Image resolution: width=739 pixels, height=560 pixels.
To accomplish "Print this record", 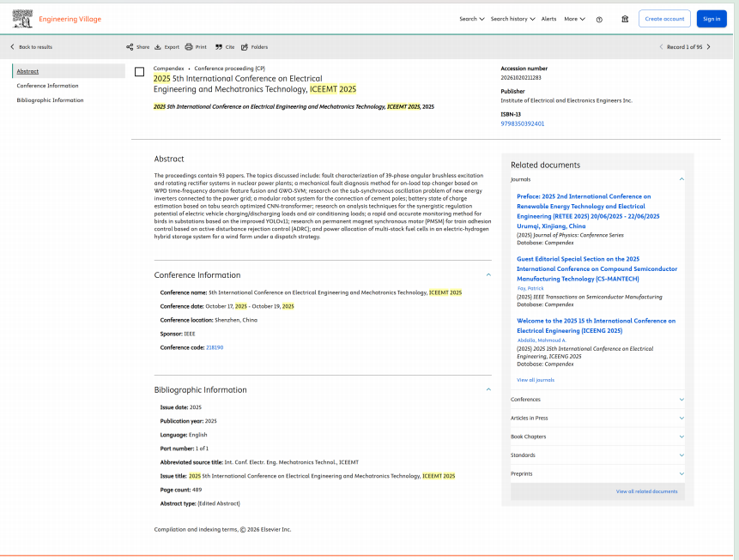I will (x=196, y=47).
